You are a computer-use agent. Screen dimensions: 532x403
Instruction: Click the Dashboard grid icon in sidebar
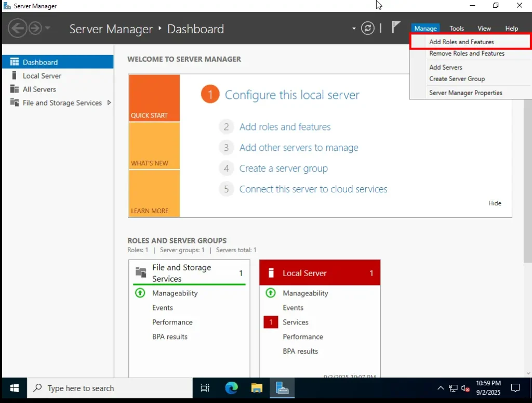coord(15,62)
